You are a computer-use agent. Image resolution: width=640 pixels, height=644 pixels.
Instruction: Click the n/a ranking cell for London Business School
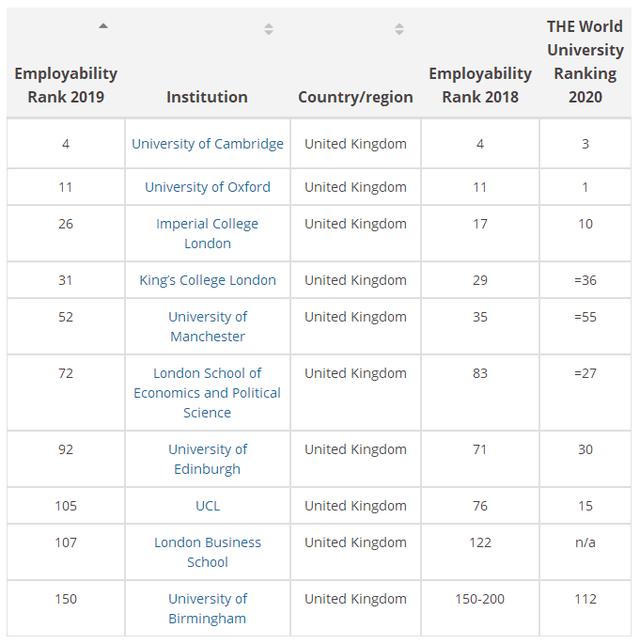(x=585, y=543)
